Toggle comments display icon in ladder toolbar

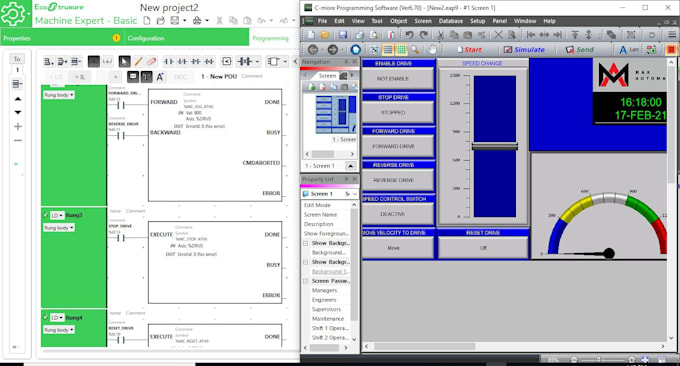[133, 77]
